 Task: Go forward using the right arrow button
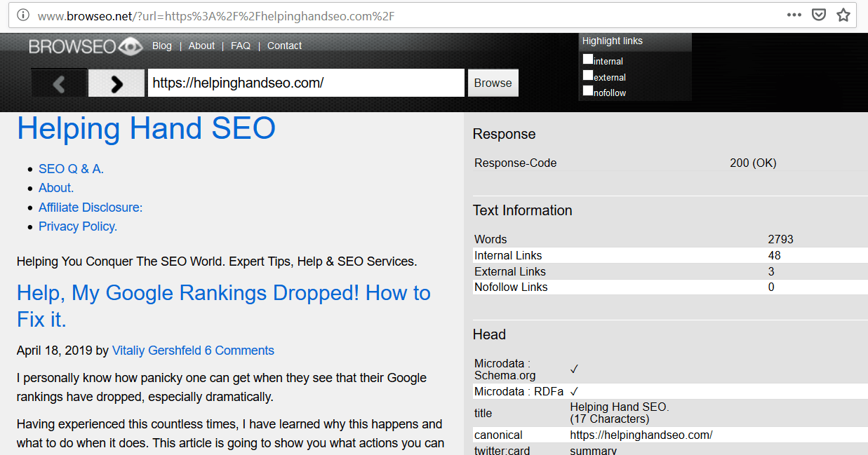[116, 83]
